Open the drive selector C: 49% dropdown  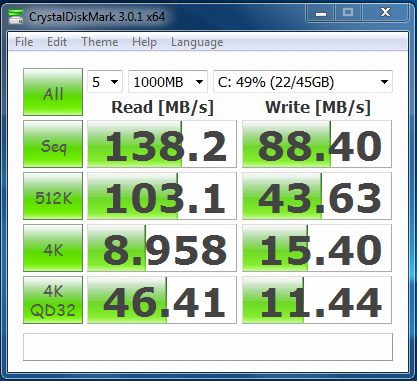pos(303,82)
